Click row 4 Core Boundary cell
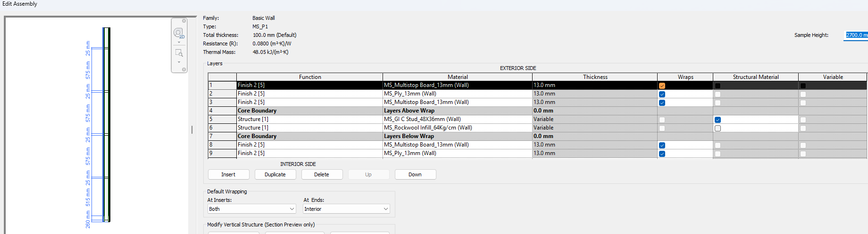This screenshot has width=868, height=234. click(309, 111)
